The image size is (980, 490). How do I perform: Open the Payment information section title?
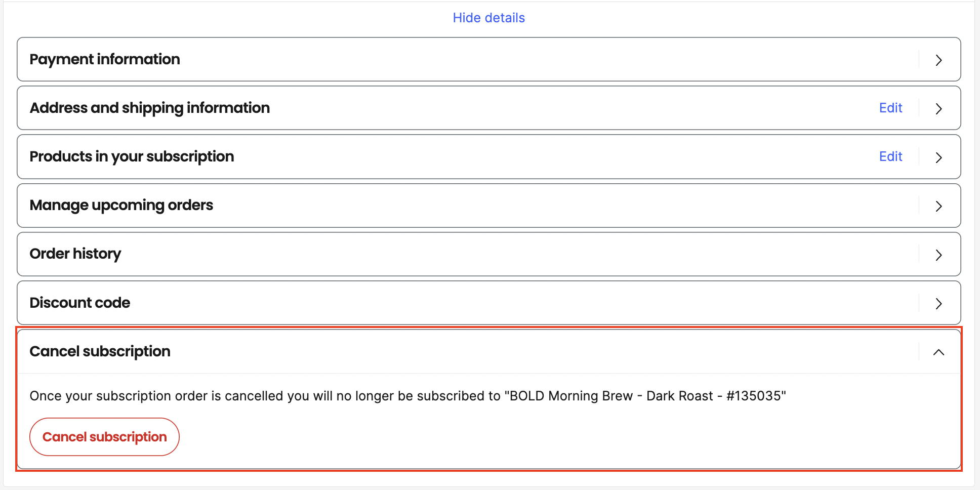pos(105,59)
